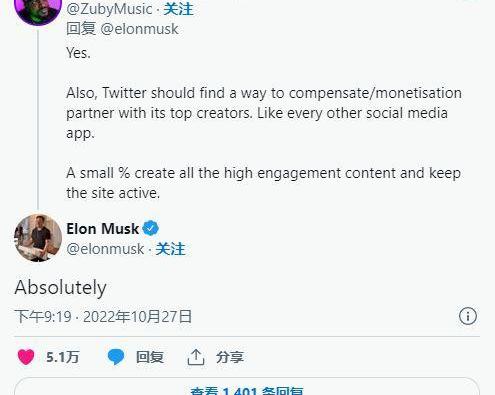495x395 pixels.
Task: Follow @ZubyMusic via the 关注 link
Action: pyautogui.click(x=178, y=9)
